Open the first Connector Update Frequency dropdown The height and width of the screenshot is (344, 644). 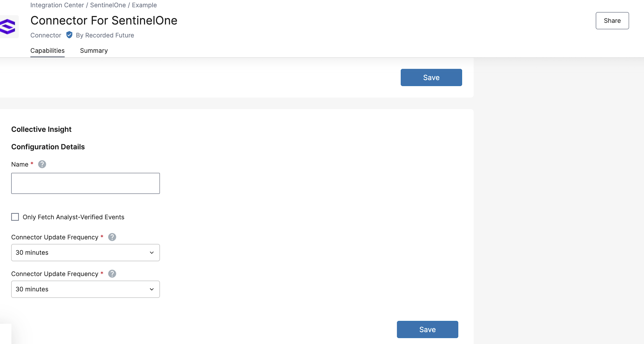(x=85, y=253)
